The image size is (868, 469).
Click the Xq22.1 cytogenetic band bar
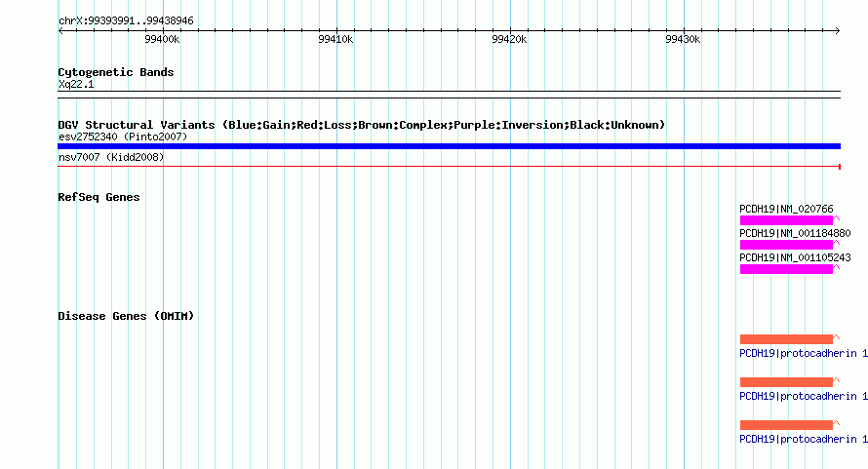click(x=449, y=95)
